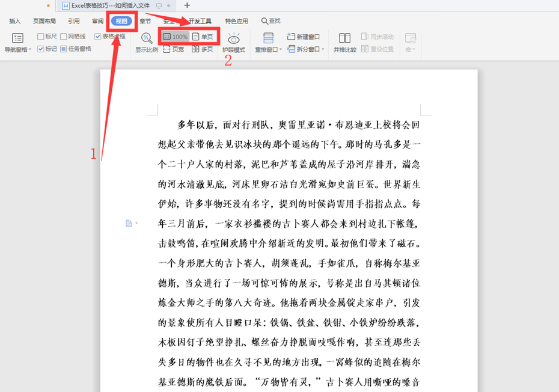Click the monitor icon on the document tab

(x=159, y=5)
